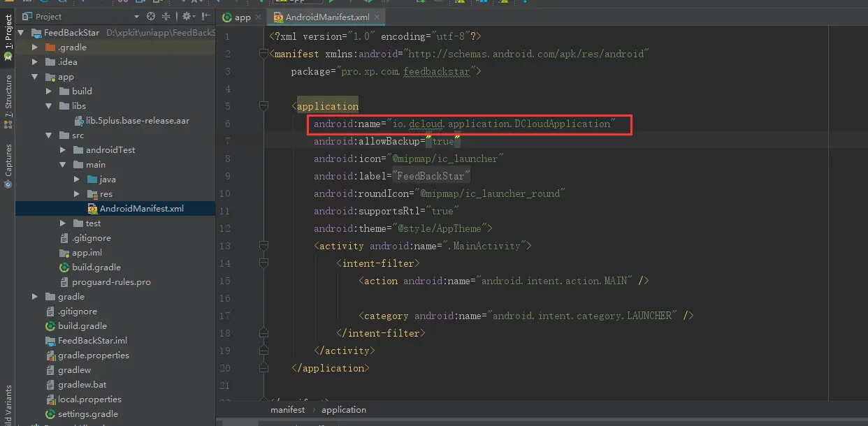
Task: Fold the application tag at line 5
Action: click(264, 106)
